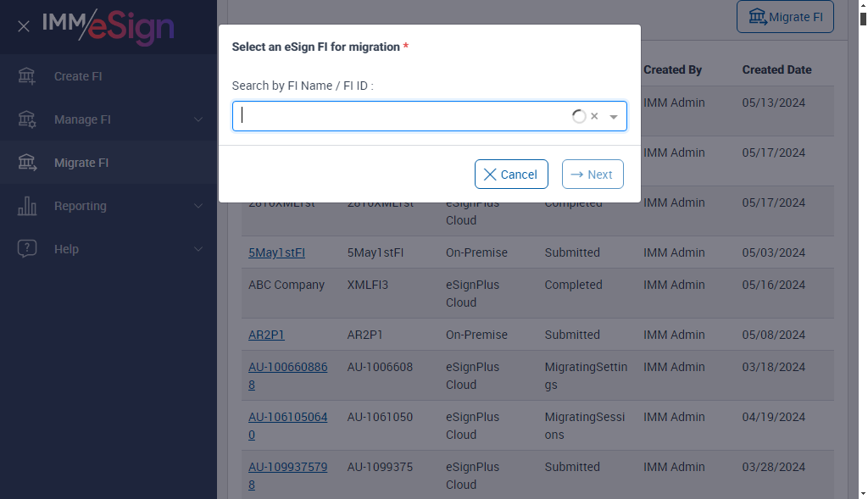The width and height of the screenshot is (868, 499).
Task: Click the Migrate FI sidebar icon
Action: 27,163
